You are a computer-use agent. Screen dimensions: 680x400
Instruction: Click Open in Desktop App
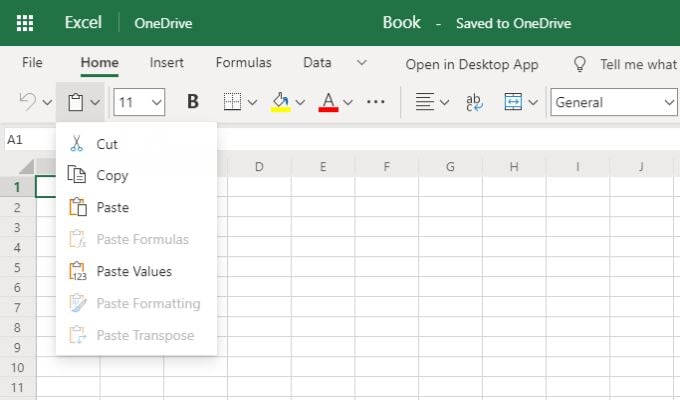pyautogui.click(x=471, y=64)
